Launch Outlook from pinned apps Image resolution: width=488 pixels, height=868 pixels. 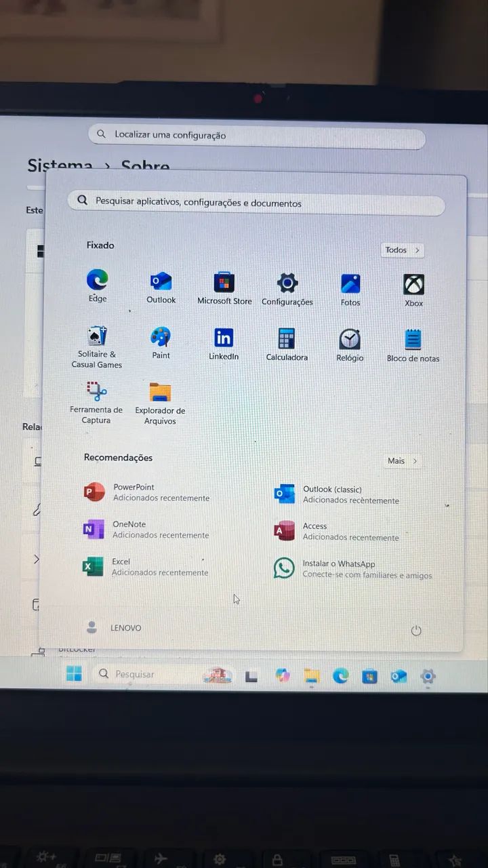click(161, 287)
